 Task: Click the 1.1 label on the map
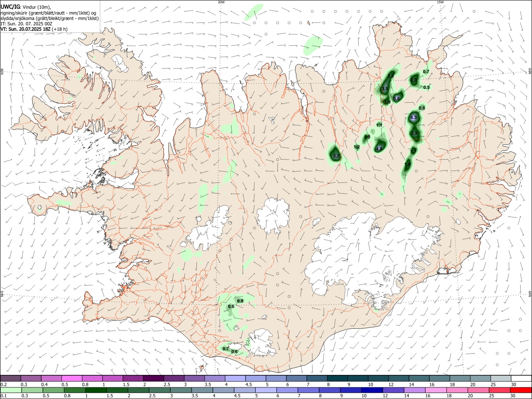click(x=379, y=125)
